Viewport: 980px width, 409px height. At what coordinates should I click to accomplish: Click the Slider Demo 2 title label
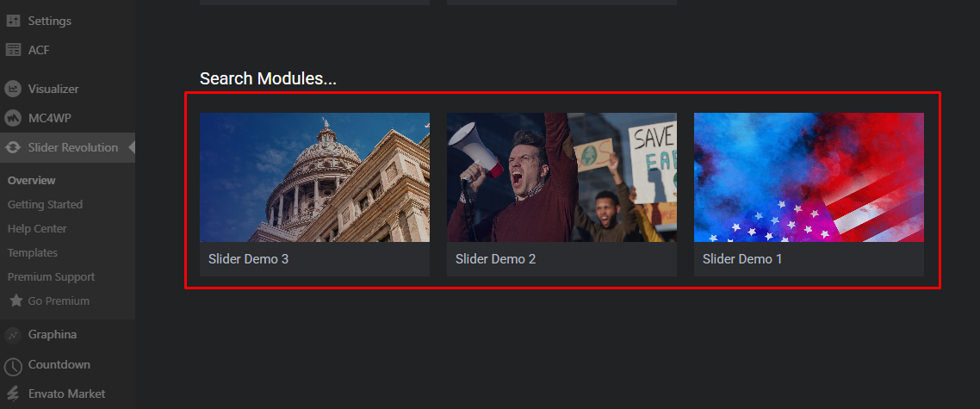[496, 259]
